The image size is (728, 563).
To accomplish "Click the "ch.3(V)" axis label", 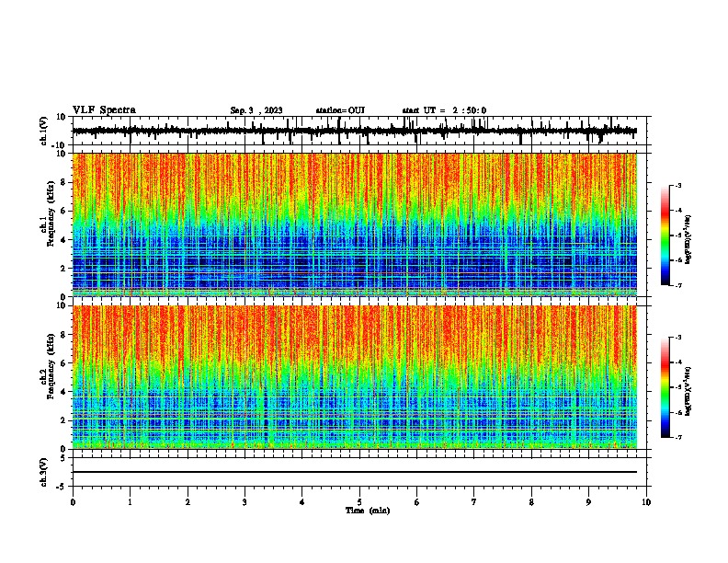I will 44,472.
